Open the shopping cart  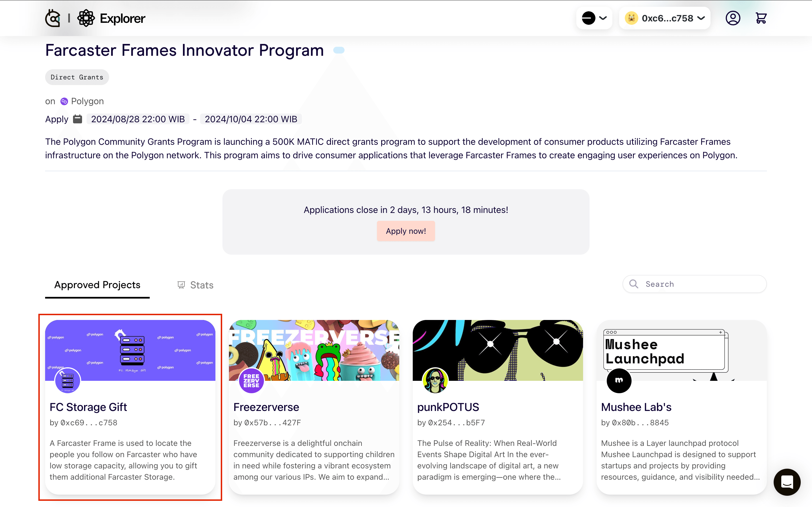[x=761, y=18]
